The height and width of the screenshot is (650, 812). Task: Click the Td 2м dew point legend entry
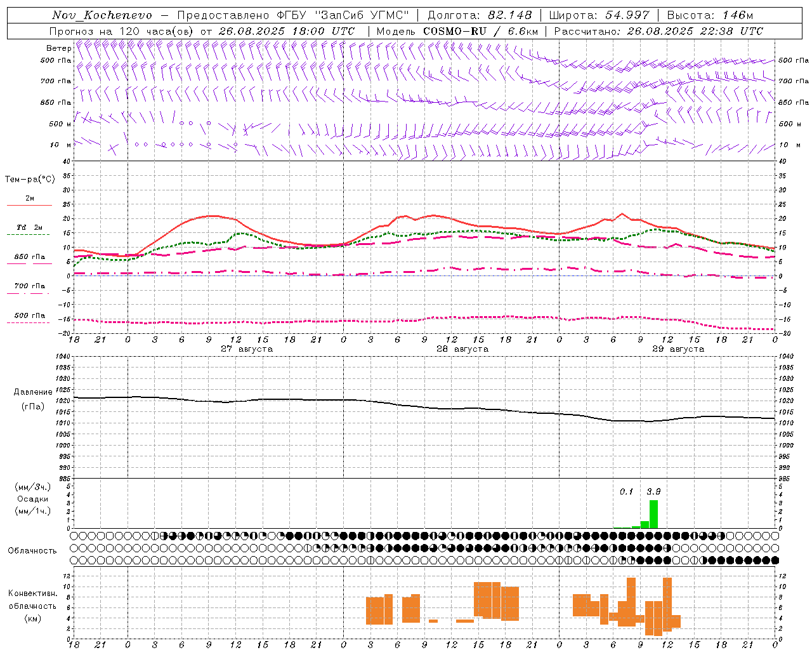click(x=29, y=227)
